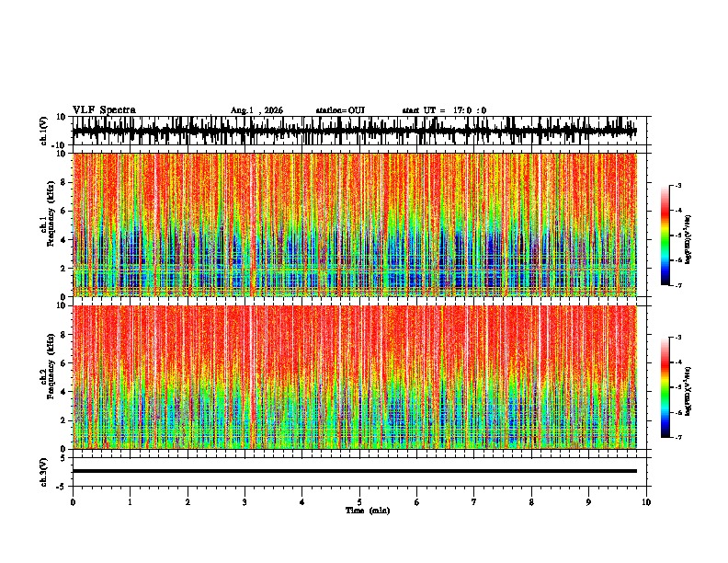Click the '6' kHz tick on ch.1 spectrogram
The height and width of the screenshot is (563, 728).
click(x=64, y=212)
